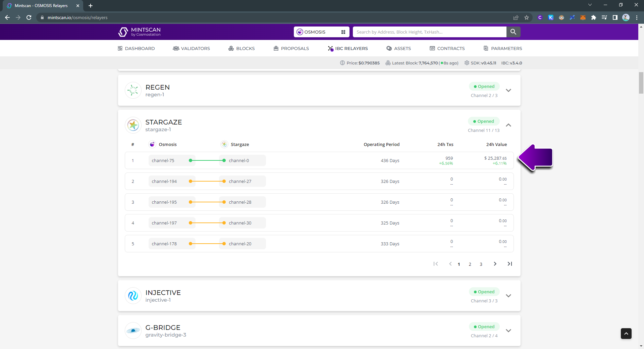Open the Contracts page
The width and height of the screenshot is (644, 349).
(x=447, y=48)
